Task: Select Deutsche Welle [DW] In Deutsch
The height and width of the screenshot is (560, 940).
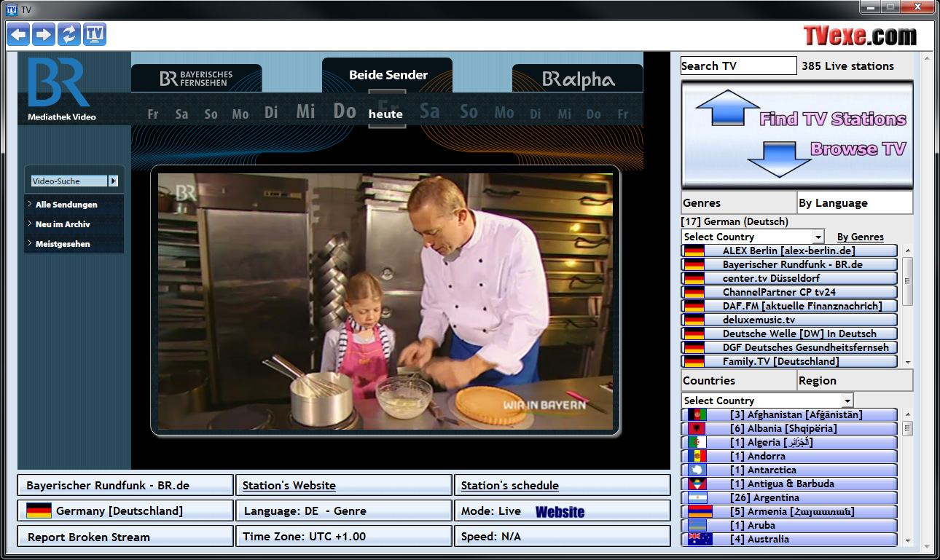Action: coord(789,334)
